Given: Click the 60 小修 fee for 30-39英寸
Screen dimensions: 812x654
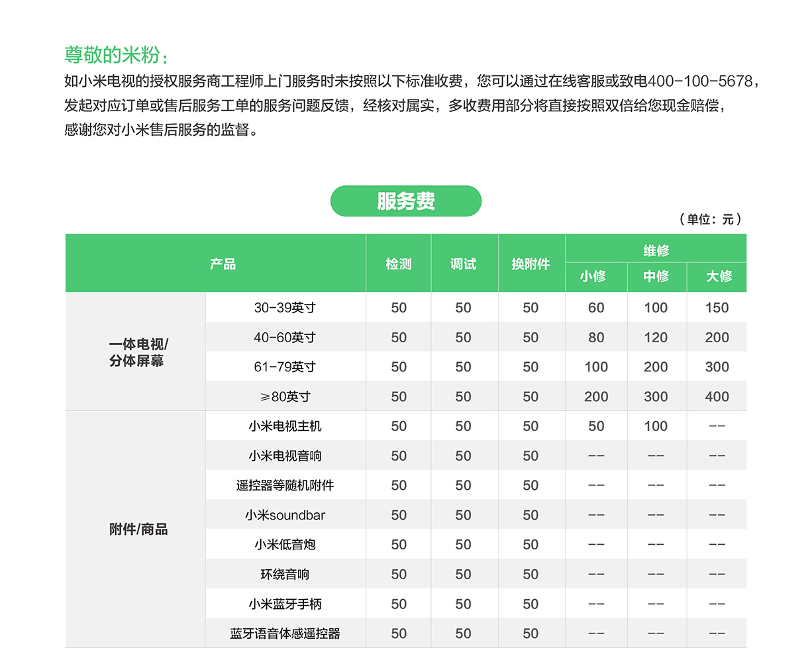Looking at the screenshot, I should pos(596,308).
